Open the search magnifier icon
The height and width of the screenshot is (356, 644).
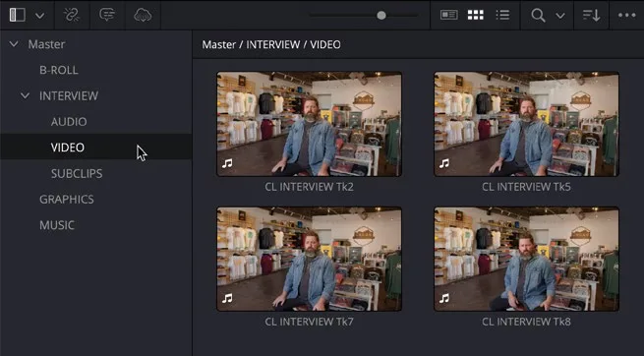pos(538,16)
